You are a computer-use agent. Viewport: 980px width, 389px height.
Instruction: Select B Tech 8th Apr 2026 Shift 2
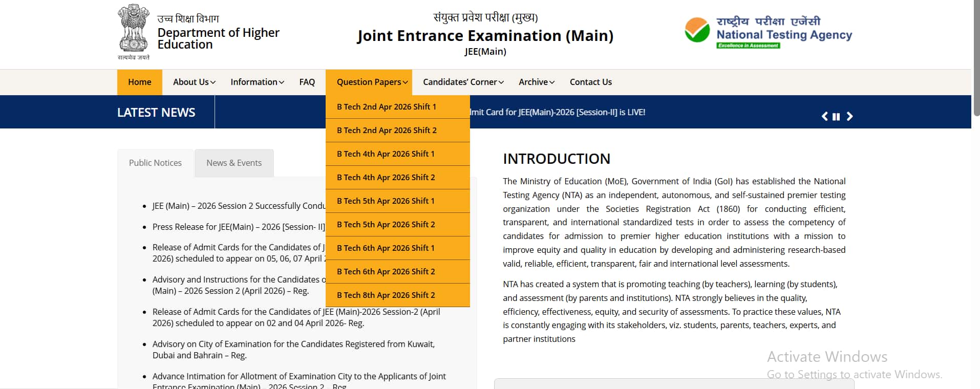pyautogui.click(x=386, y=295)
